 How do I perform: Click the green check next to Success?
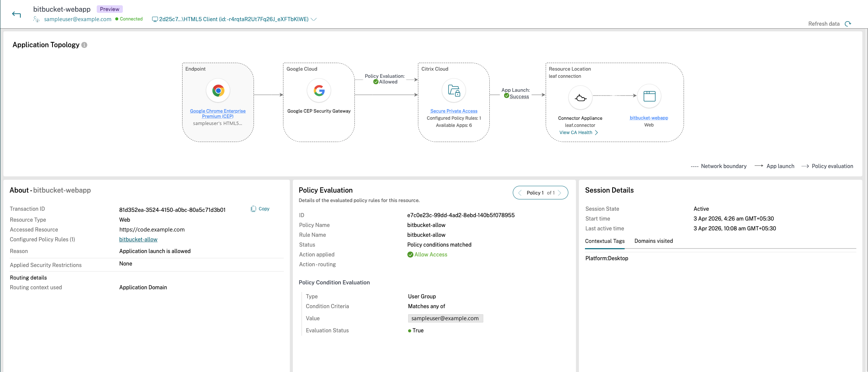506,96
